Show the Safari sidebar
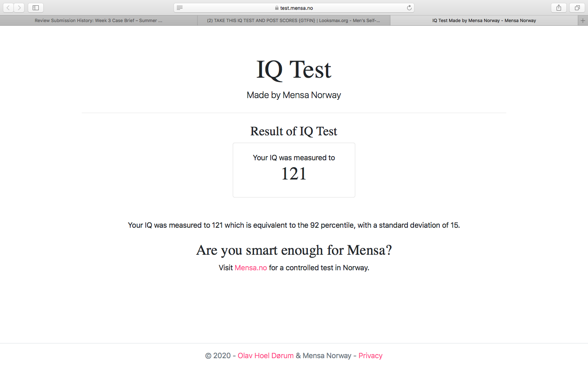 click(36, 8)
